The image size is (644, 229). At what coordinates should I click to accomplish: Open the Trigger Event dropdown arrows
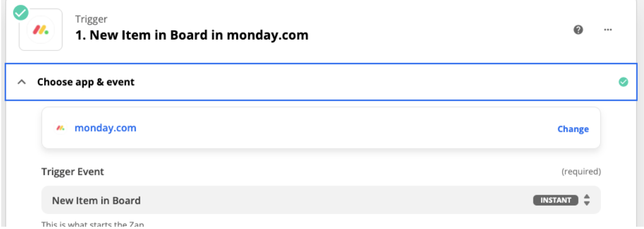click(x=587, y=200)
